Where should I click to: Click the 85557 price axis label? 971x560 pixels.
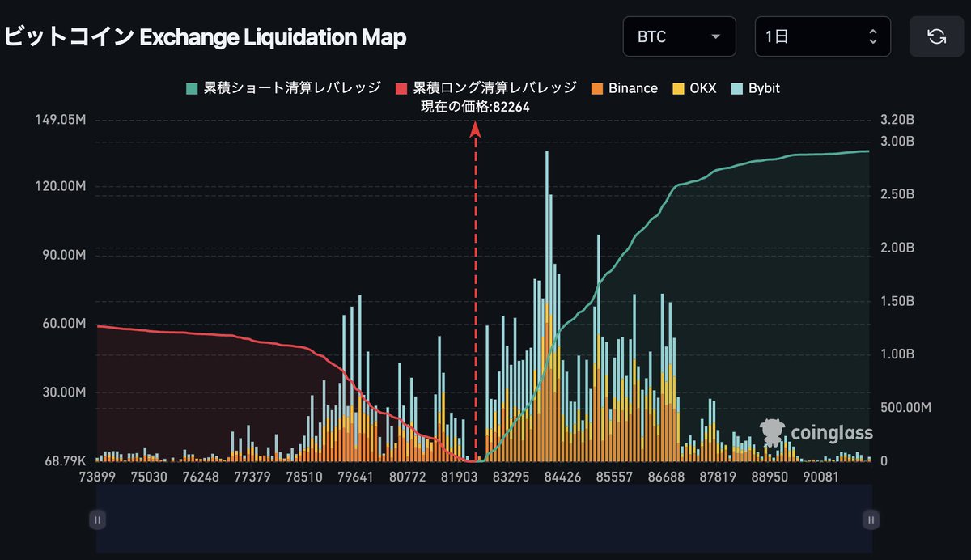pos(613,477)
